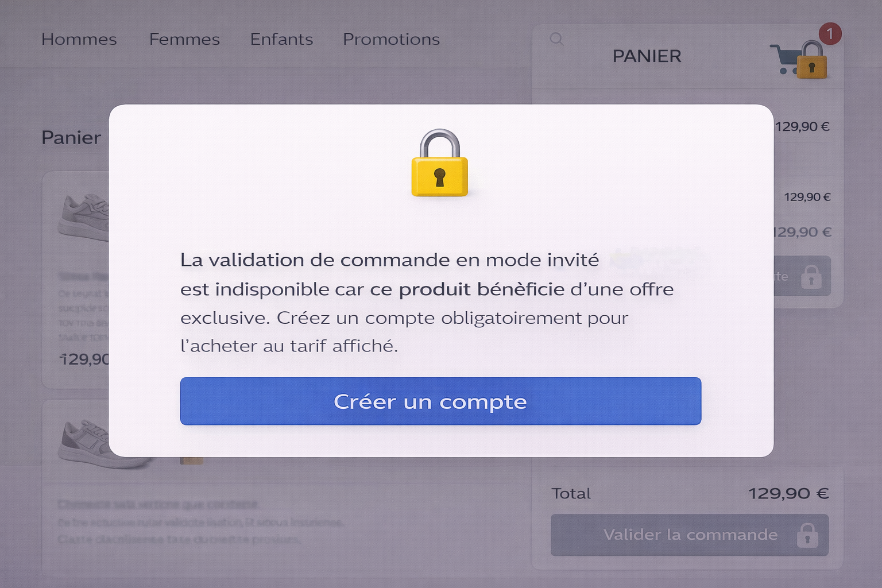Click the top 129,90 € price in cart panel

click(x=802, y=127)
